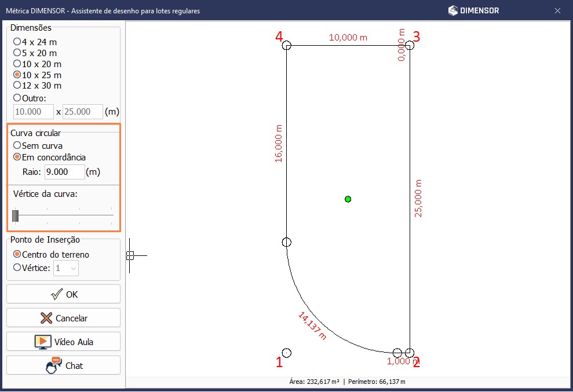This screenshot has width=573, height=392.
Task: Click vertex circle marker at corner 3
Action: point(410,45)
